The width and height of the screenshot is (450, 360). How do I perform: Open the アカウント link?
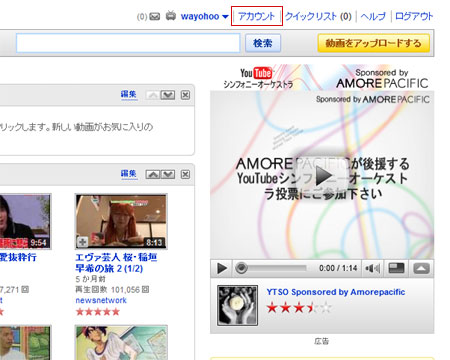point(257,16)
